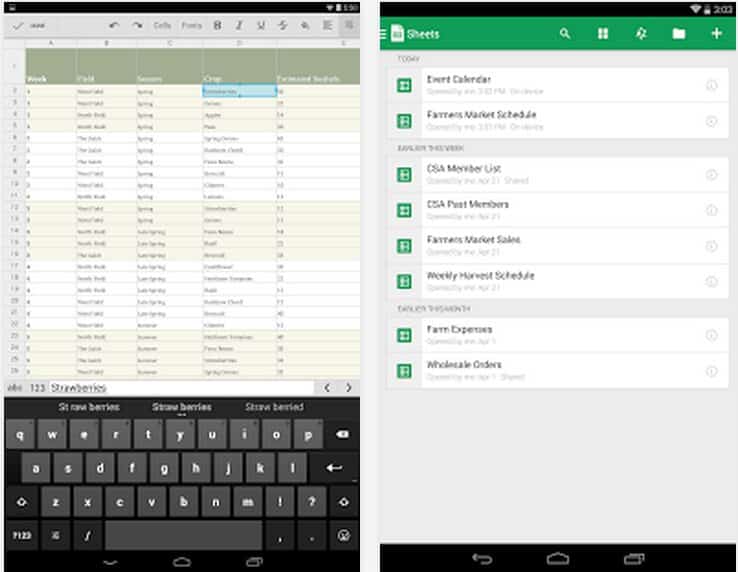Open the Cells formatting menu
The width and height of the screenshot is (738, 572).
[x=162, y=25]
